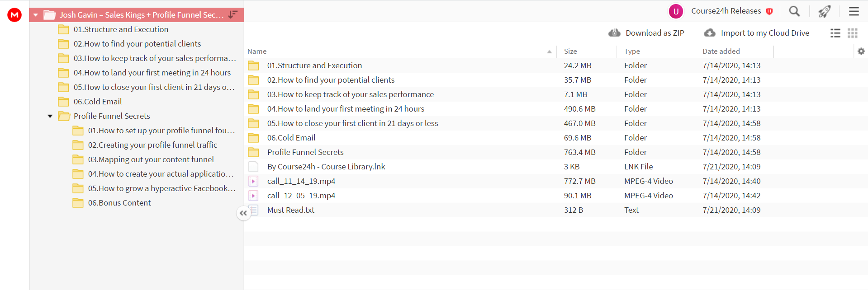
Task: Click the tree sort order icon
Action: pos(233,14)
